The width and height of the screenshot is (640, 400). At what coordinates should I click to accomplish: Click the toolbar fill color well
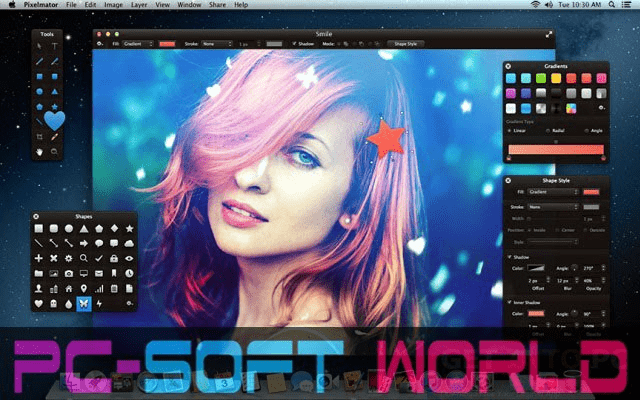tap(167, 44)
